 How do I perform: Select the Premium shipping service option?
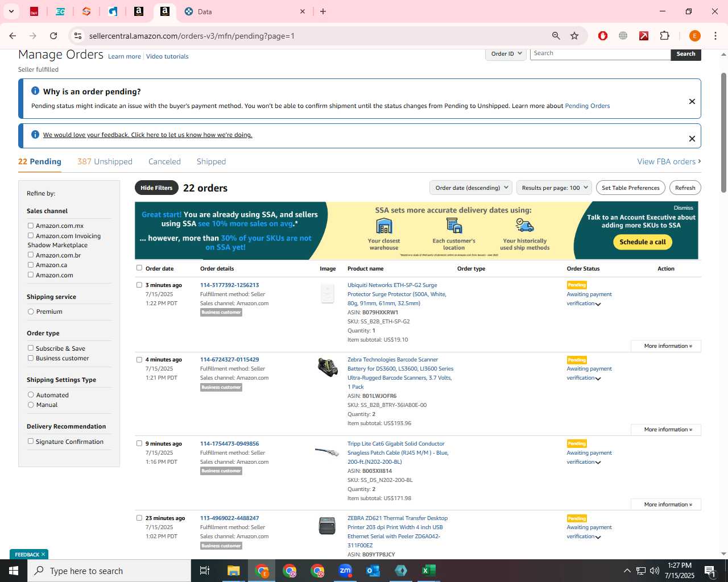point(31,311)
